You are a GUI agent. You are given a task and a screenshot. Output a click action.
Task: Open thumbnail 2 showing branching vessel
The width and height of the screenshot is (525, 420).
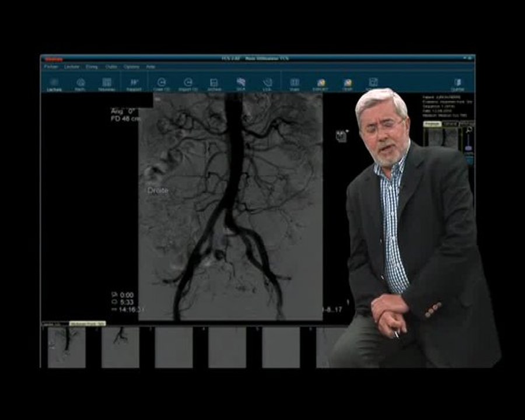pos(120,347)
